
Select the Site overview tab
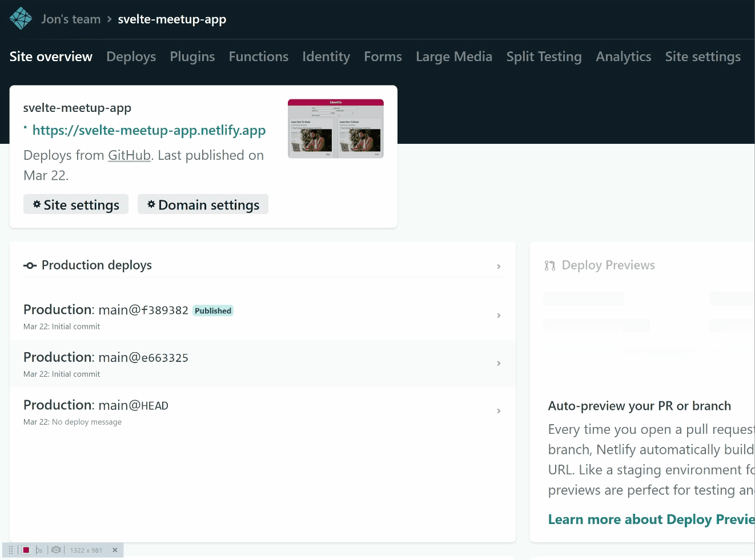pyautogui.click(x=51, y=57)
